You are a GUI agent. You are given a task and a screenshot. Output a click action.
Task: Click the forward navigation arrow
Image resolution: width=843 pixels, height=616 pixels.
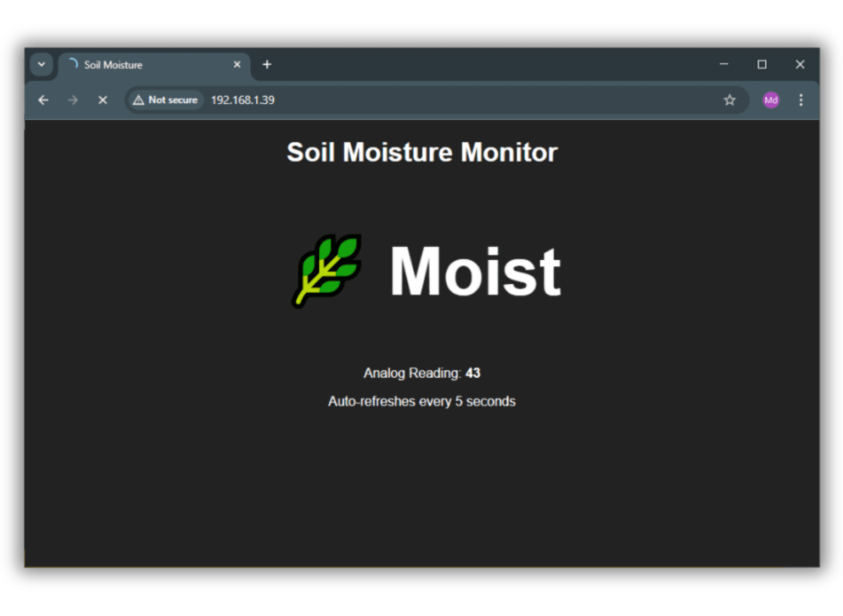point(73,100)
